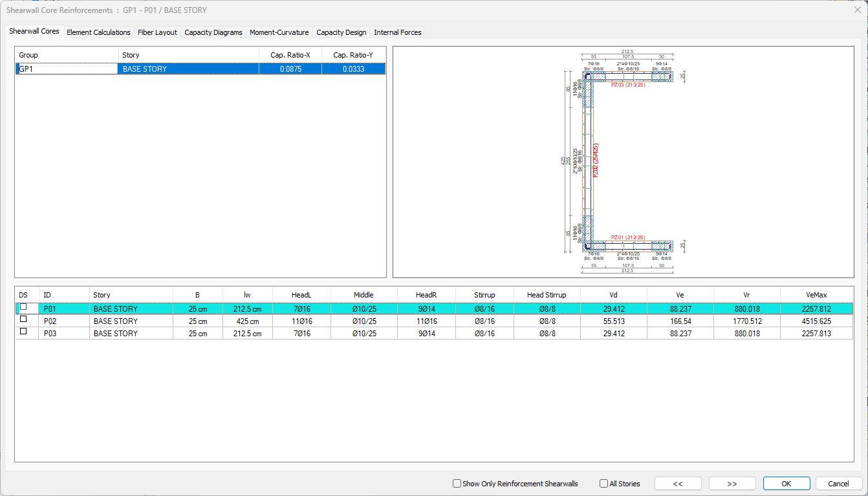Select the Moment-Curvature tab
Screen dimensions: 868x496
pos(279,32)
